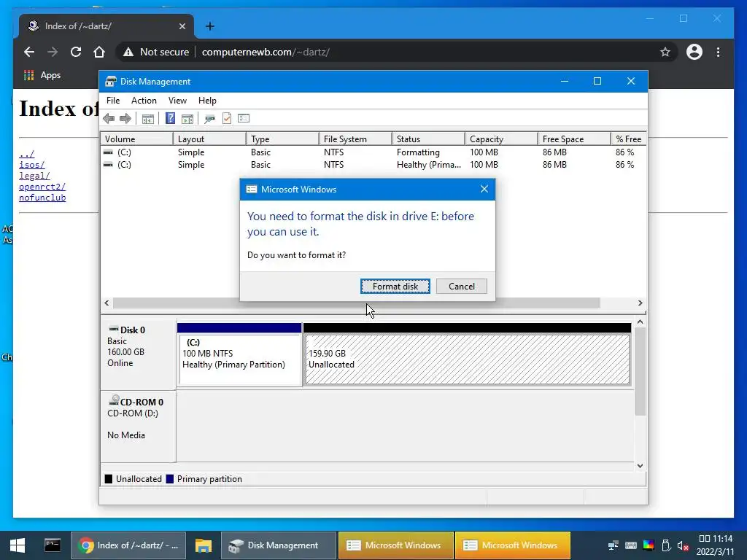Sort by Volume column header

pos(136,139)
